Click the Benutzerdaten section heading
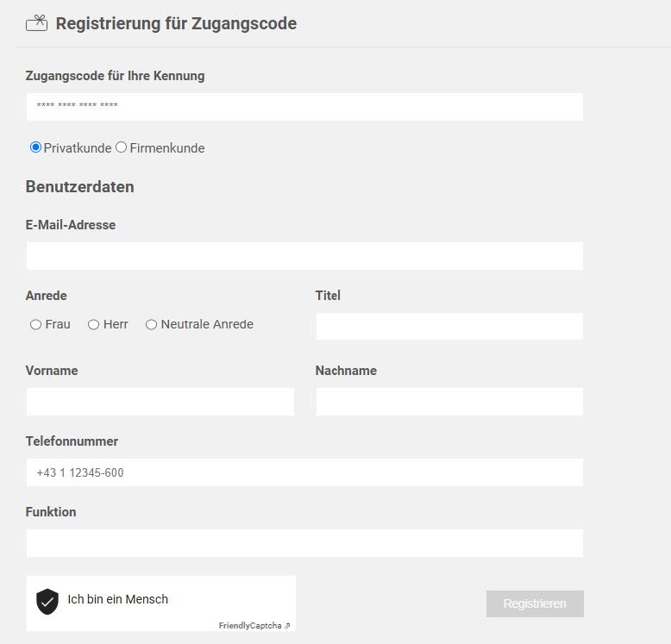 point(80,187)
